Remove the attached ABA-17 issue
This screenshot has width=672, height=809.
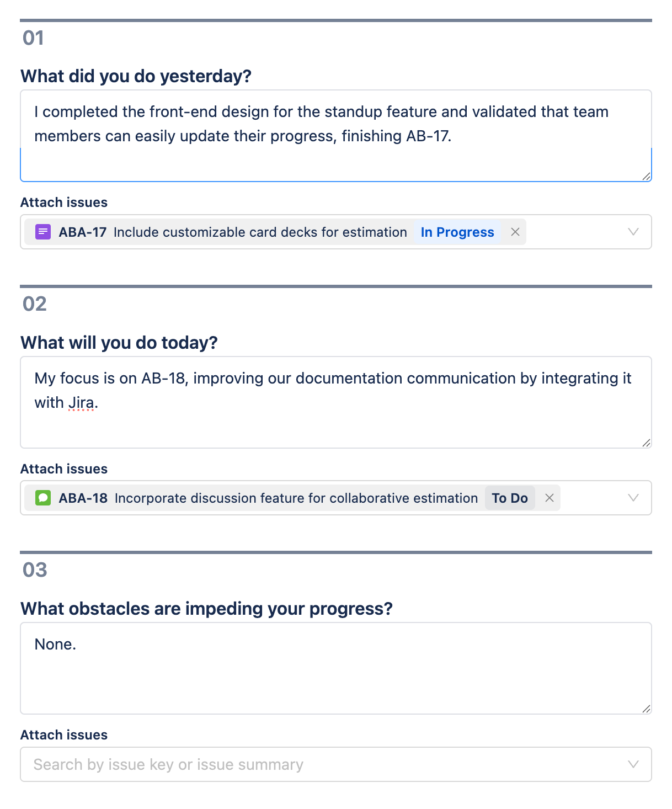pyautogui.click(x=515, y=232)
